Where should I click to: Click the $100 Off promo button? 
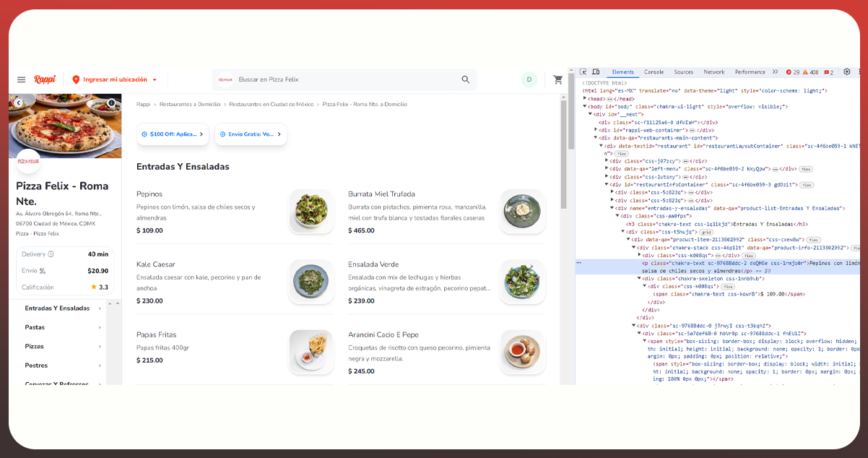173,134
